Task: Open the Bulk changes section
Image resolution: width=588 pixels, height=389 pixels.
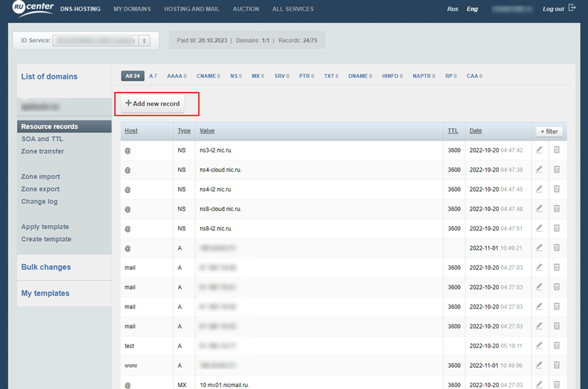Action: [x=46, y=267]
